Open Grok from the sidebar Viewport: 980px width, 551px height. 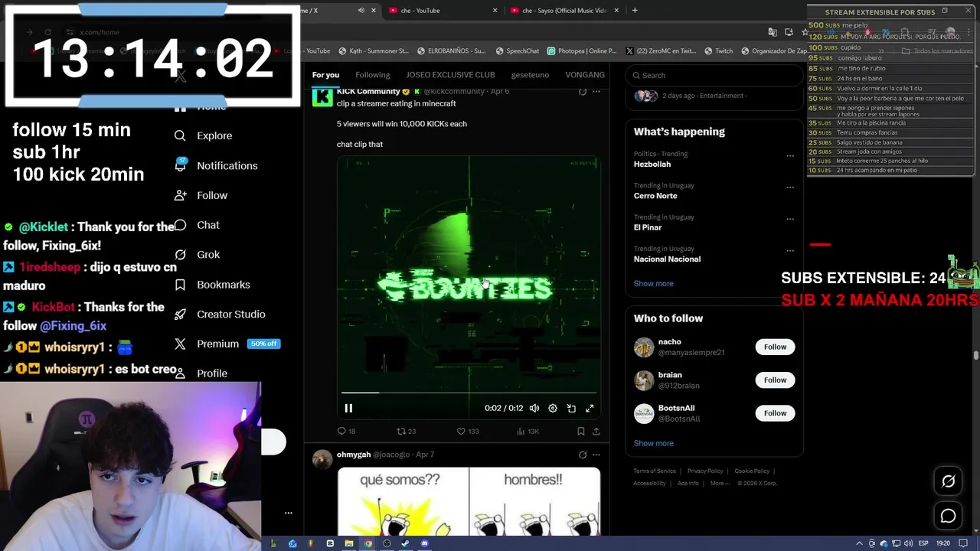[x=198, y=254]
